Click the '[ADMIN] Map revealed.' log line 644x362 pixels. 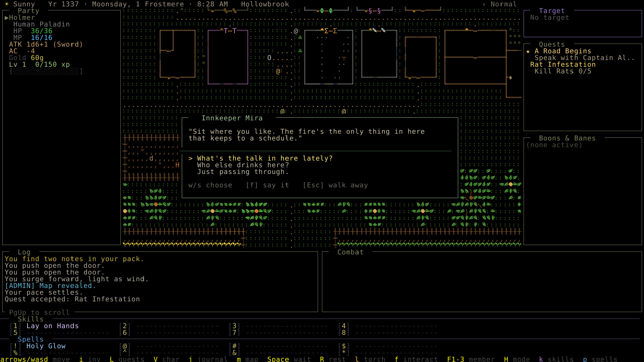point(50,286)
